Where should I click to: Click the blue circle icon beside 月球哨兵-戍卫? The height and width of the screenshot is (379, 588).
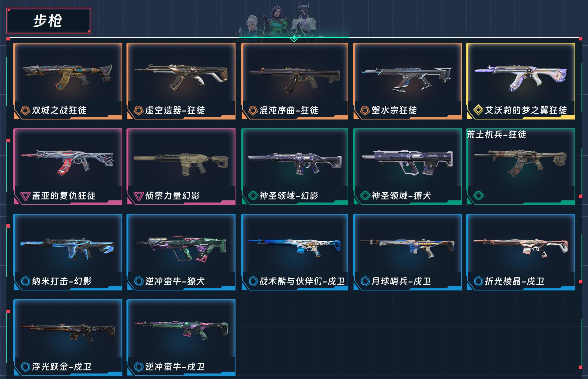click(365, 281)
